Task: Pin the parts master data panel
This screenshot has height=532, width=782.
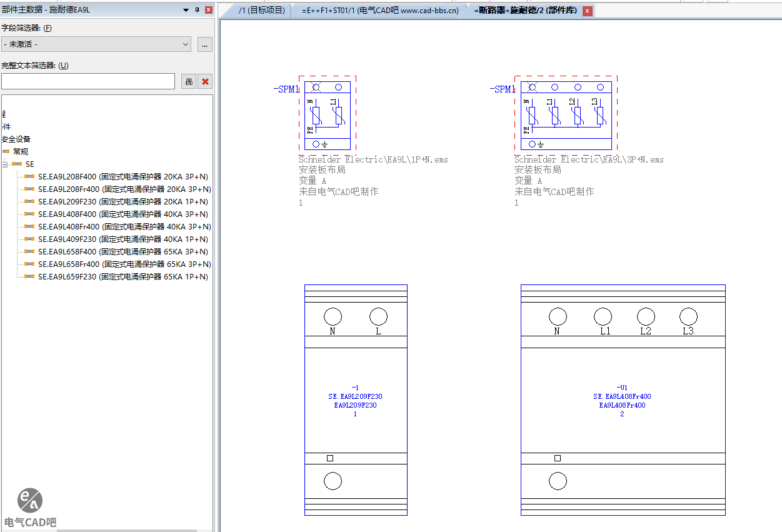Action: click(x=197, y=10)
